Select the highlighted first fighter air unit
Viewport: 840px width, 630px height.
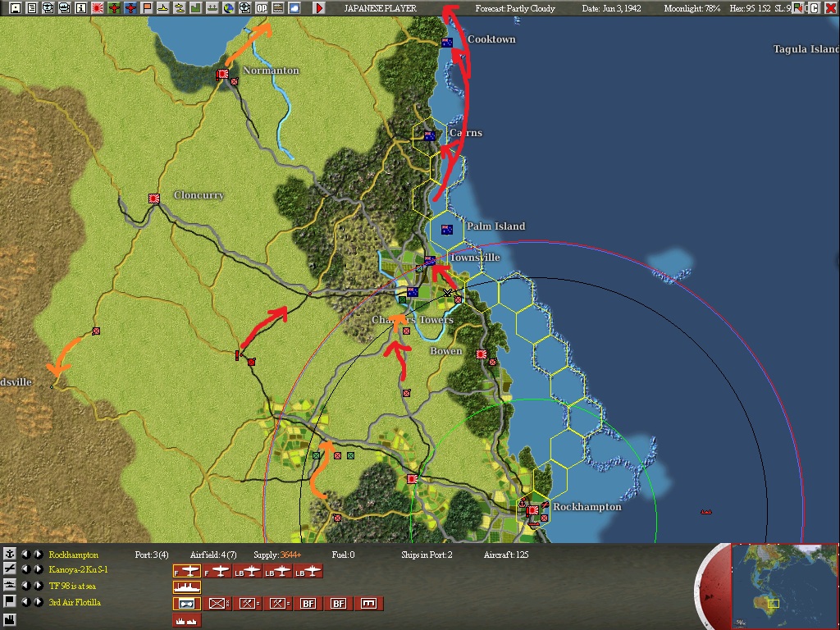(187, 571)
